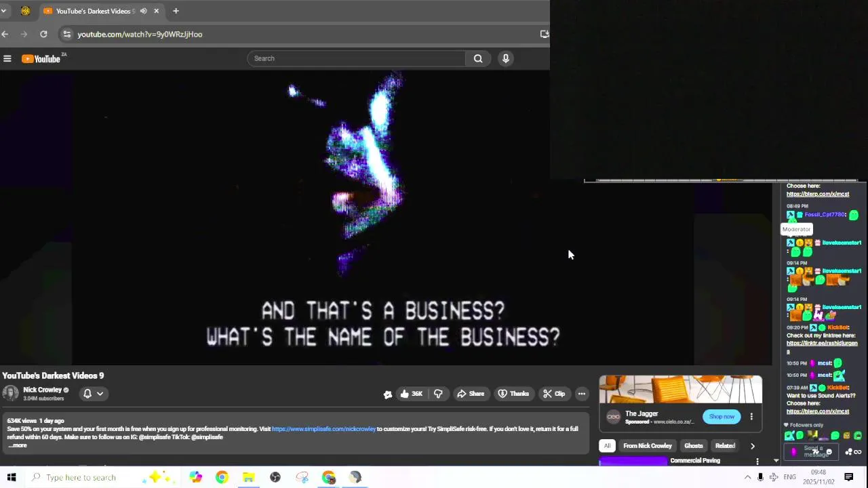Viewport: 868px width, 488px height.
Task: Open notification bell dropdown for Nick Crowley
Action: [x=94, y=394]
